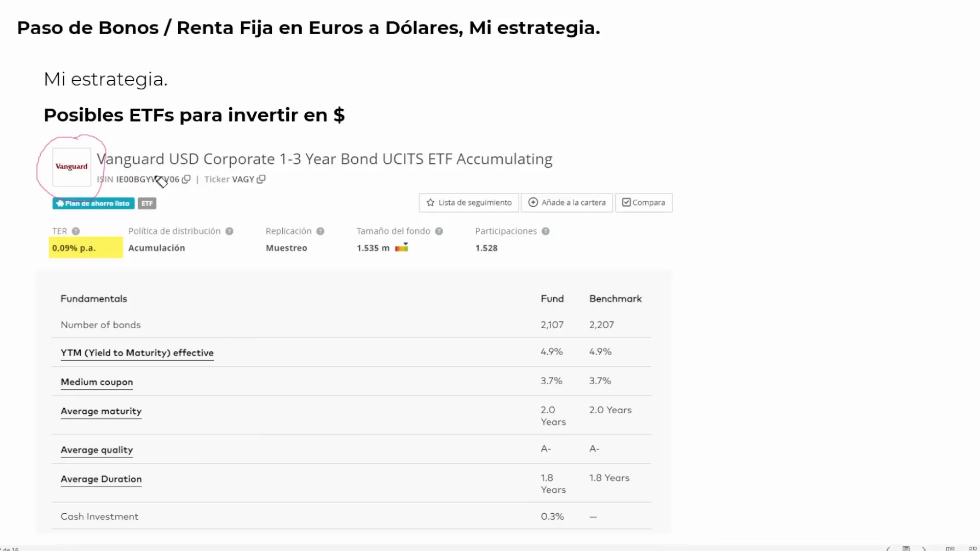Add the ETF to Lista de seguimiento

pyautogui.click(x=469, y=203)
